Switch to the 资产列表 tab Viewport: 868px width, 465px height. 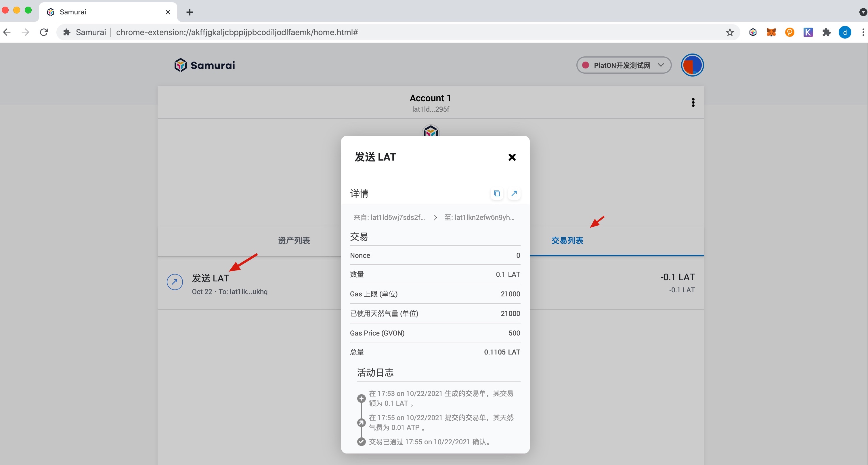294,241
